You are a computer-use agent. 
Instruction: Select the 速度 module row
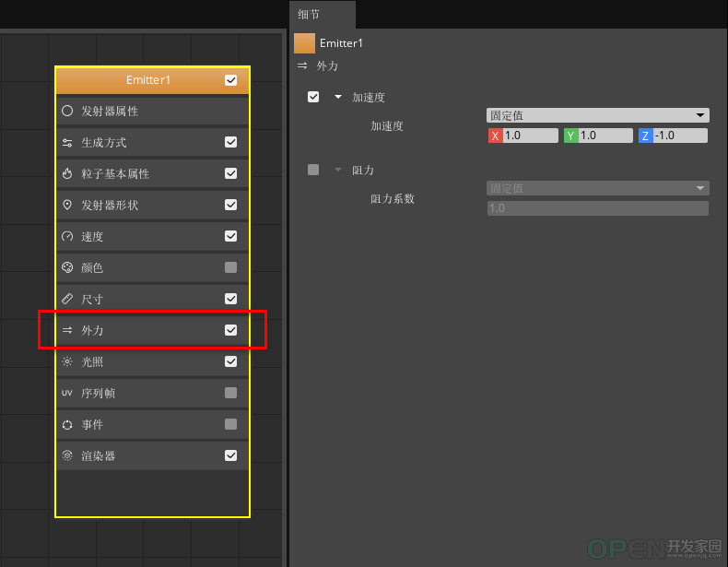click(x=152, y=236)
